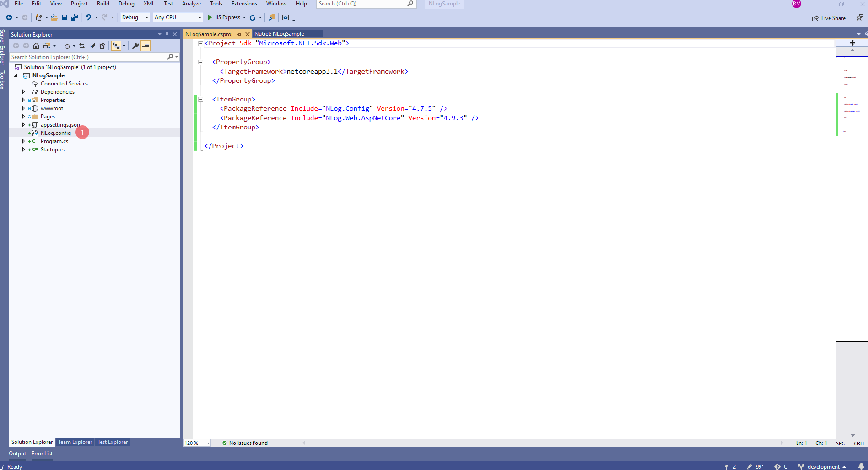Click the editor tab-well settings gear
This screenshot has width=868, height=470.
[866, 34]
